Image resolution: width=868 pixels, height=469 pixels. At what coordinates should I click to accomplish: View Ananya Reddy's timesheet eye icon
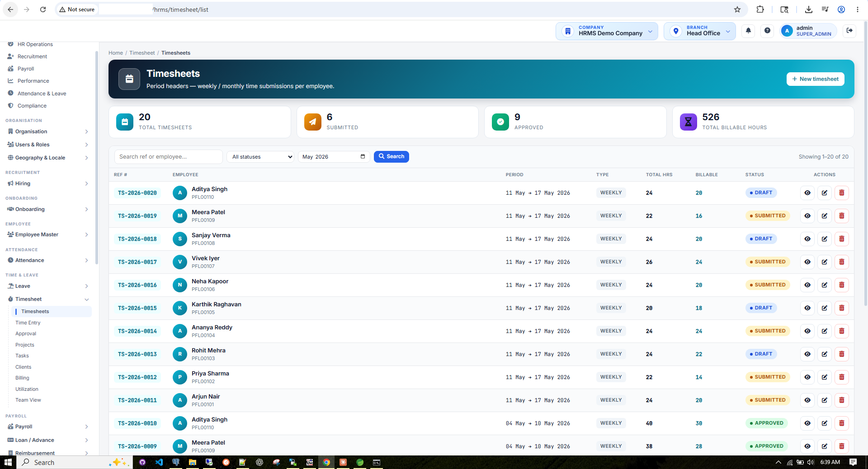(807, 331)
